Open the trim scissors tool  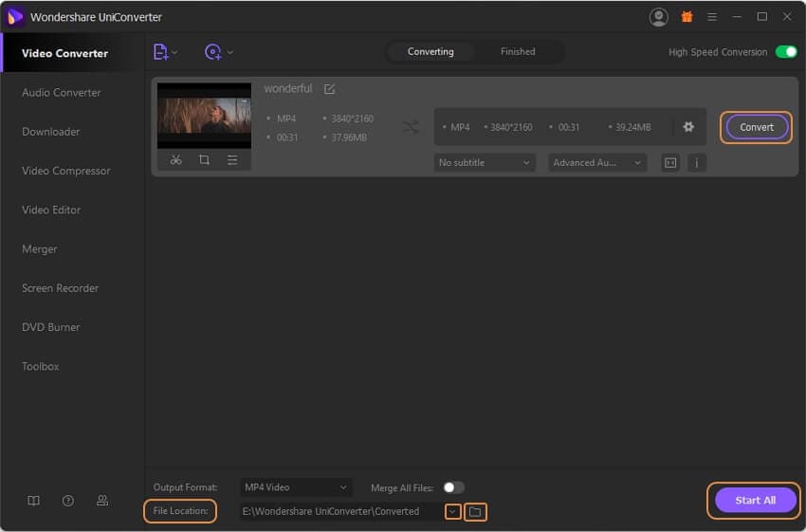(175, 160)
